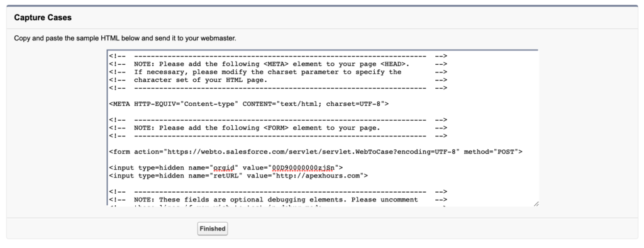Screen dimensions: 644x248
Task: Click the textarea resize handle corner
Action: (536, 204)
